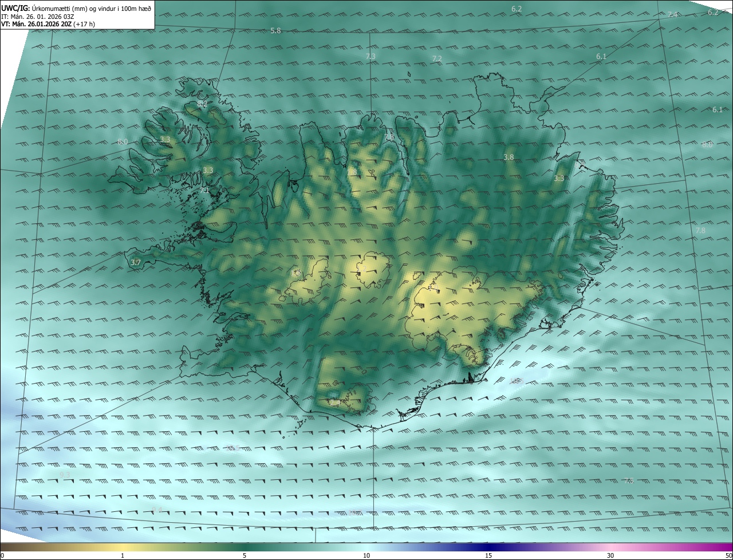Click the '1' tick on the color scale
This screenshot has width=733, height=560.
coord(123,555)
